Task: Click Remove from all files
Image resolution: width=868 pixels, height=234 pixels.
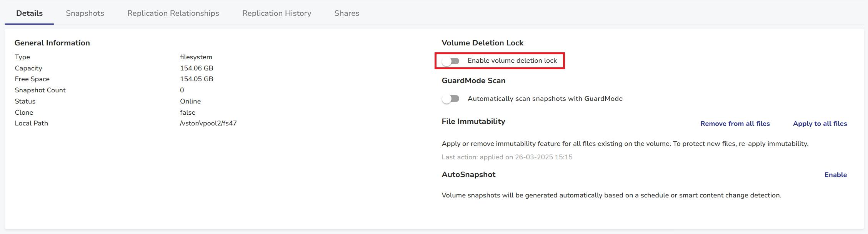Action: tap(735, 124)
